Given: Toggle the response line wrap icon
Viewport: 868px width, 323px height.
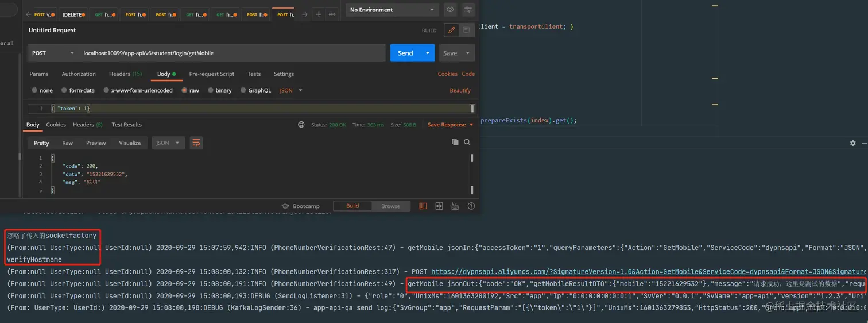Looking at the screenshot, I should pos(196,143).
